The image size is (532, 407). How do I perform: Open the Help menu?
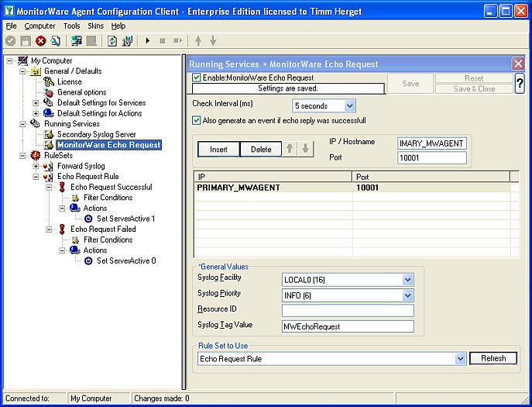(118, 26)
